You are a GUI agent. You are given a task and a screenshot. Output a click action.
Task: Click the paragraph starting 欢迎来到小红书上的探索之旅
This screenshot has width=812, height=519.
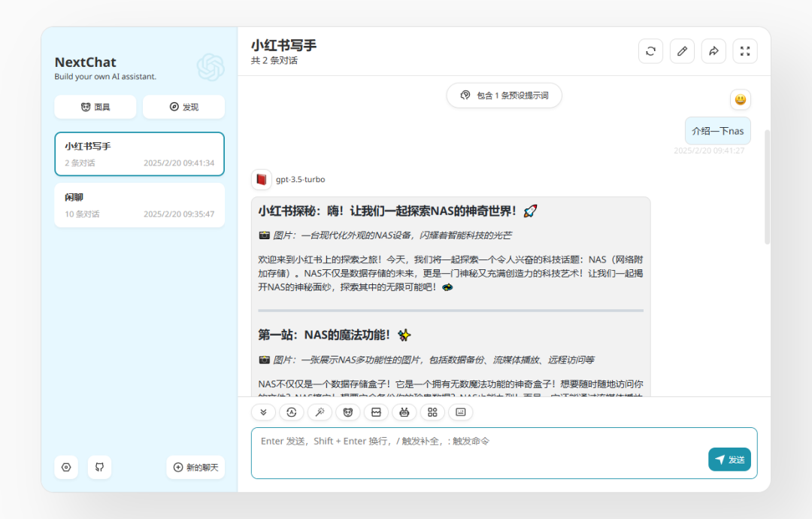point(450,274)
